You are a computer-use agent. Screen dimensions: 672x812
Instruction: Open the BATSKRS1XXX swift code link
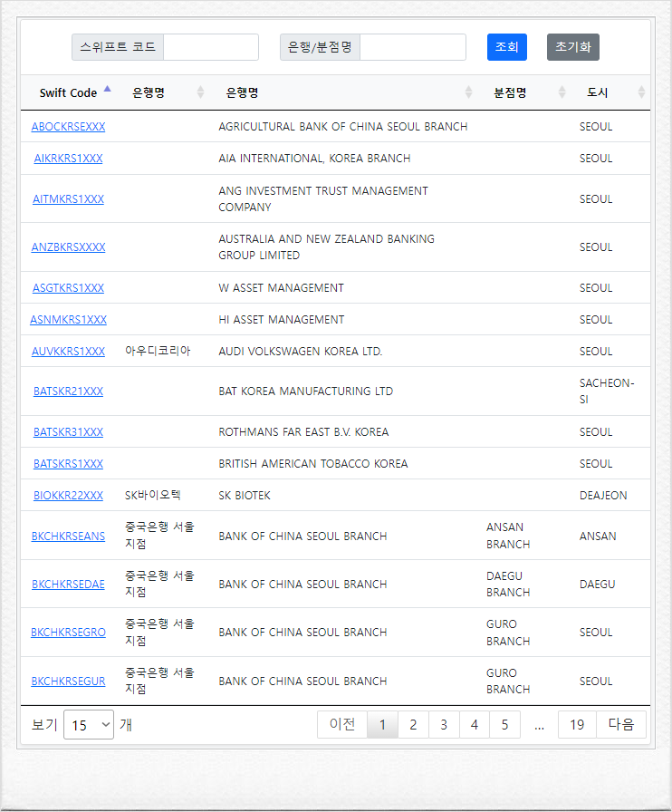pos(68,463)
